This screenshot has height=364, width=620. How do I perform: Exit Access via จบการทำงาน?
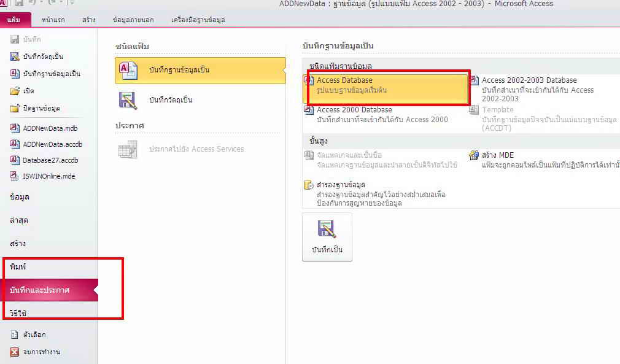35,352
